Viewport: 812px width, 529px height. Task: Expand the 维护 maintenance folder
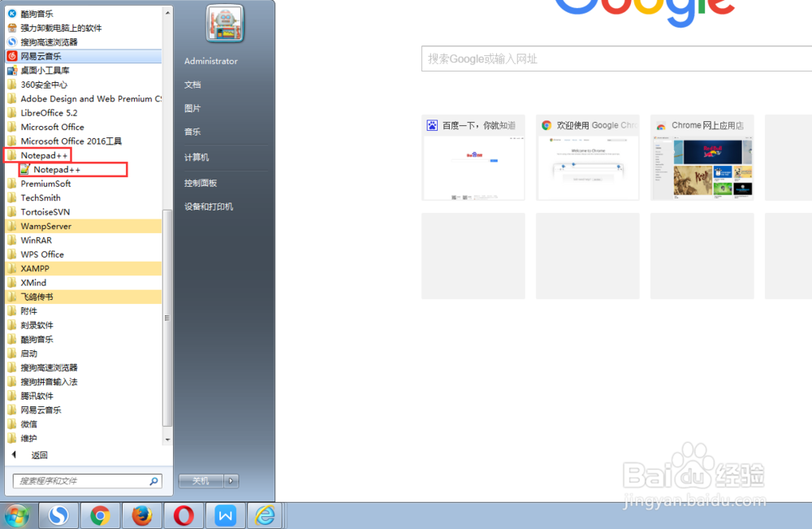83,438
